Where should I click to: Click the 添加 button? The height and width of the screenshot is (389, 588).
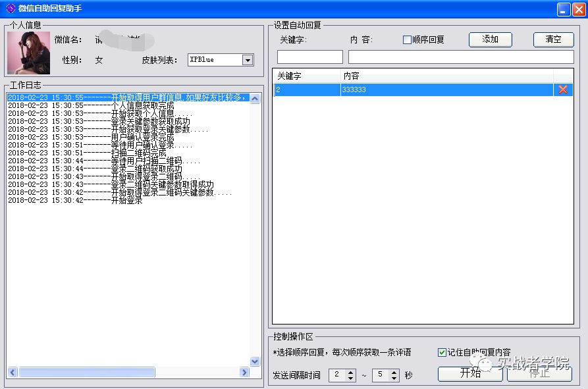tap(490, 39)
